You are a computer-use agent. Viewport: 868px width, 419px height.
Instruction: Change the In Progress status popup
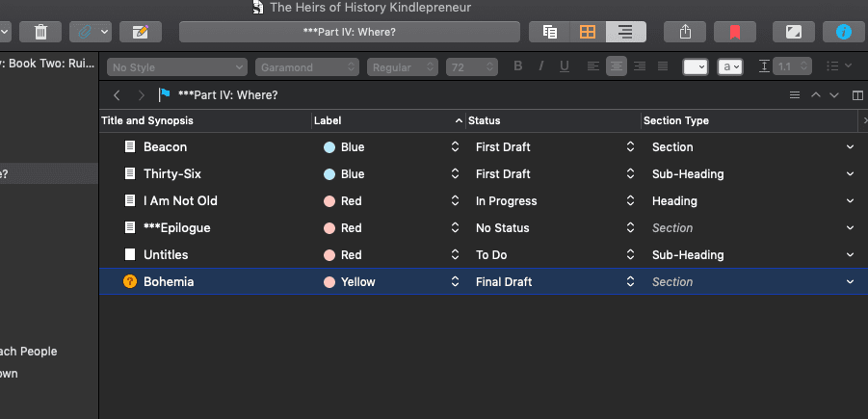pos(630,201)
